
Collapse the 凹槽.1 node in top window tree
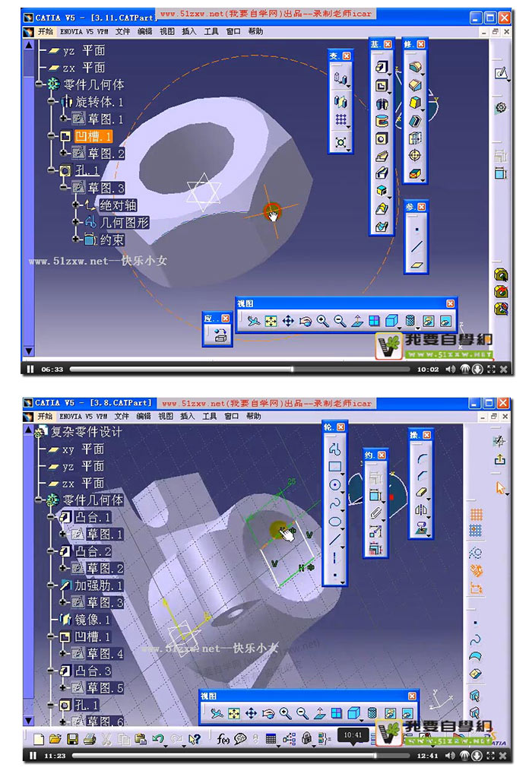[52, 136]
